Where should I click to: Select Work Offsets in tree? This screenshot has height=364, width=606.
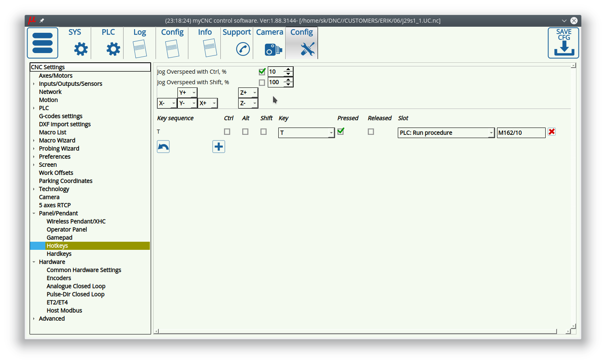(56, 173)
